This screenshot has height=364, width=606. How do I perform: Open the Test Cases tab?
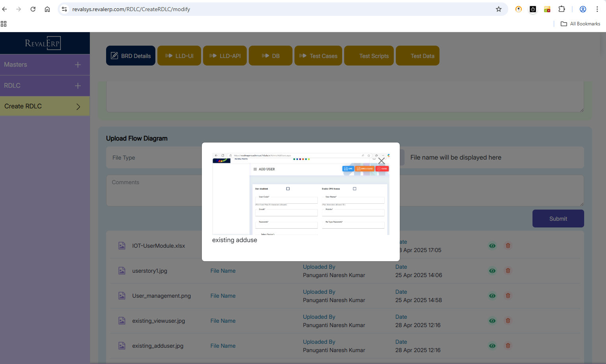pos(318,56)
